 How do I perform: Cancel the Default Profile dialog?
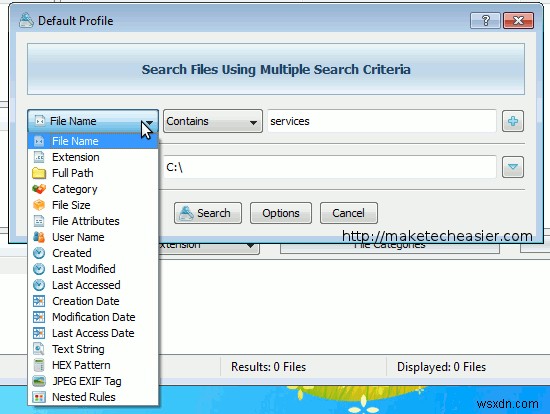click(x=349, y=213)
